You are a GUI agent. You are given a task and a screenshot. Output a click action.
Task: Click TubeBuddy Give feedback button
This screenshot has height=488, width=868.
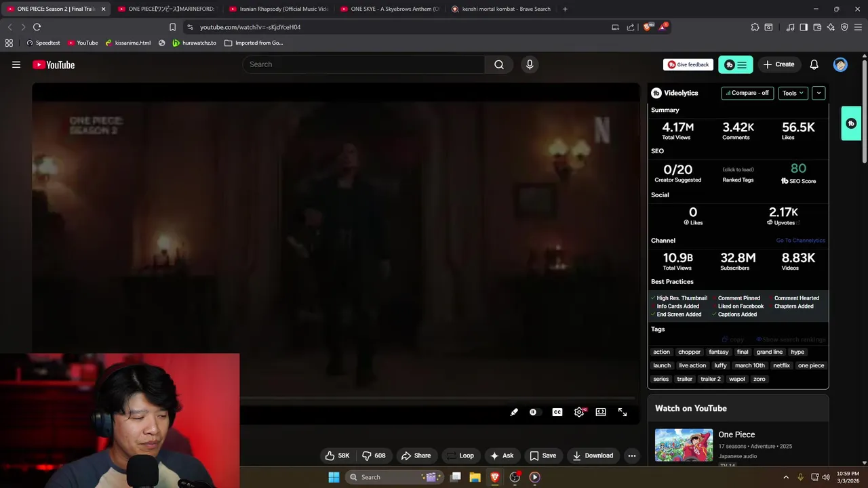(x=688, y=64)
